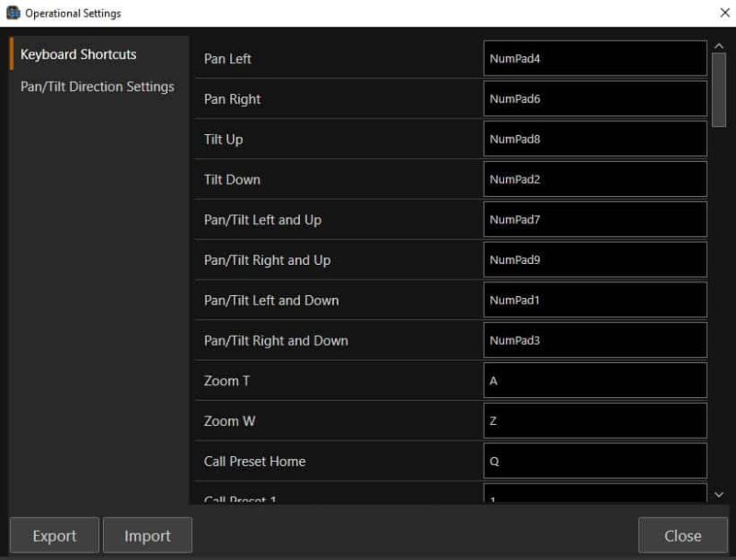
Task: Focus the Pan/Tilt Left and Down field
Action: pyautogui.click(x=594, y=300)
